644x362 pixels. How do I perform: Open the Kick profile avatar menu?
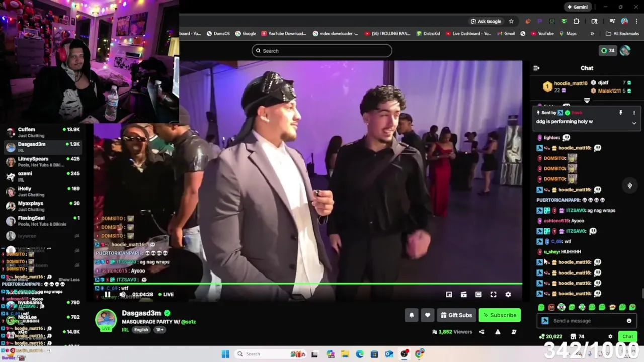625,51
